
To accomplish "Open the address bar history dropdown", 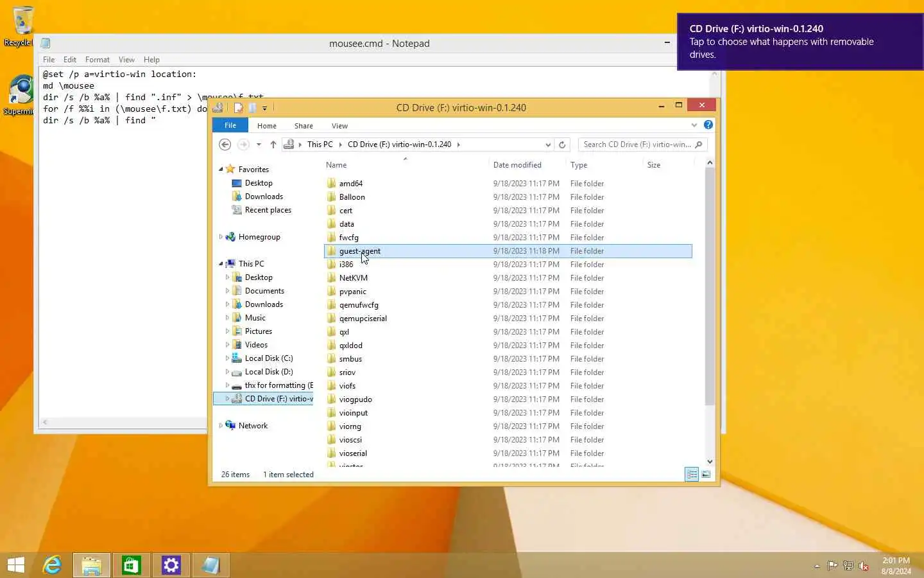I will tap(547, 144).
